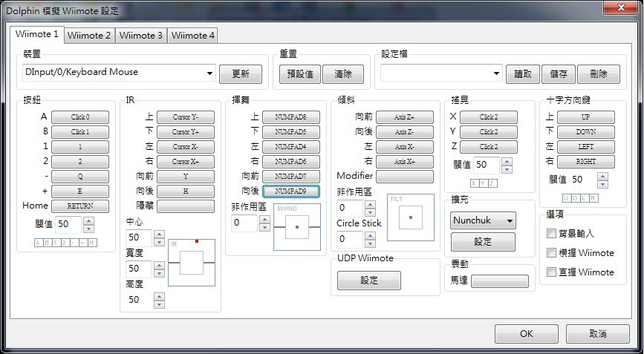Click the IR left mapping Cursor X-
Screen dimensions: 644x354
(186, 147)
